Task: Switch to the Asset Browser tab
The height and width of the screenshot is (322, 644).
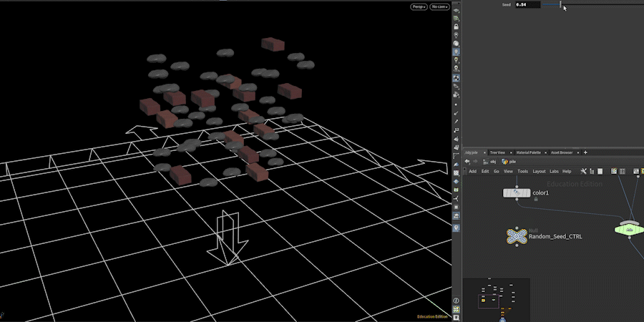Action: coord(562,152)
